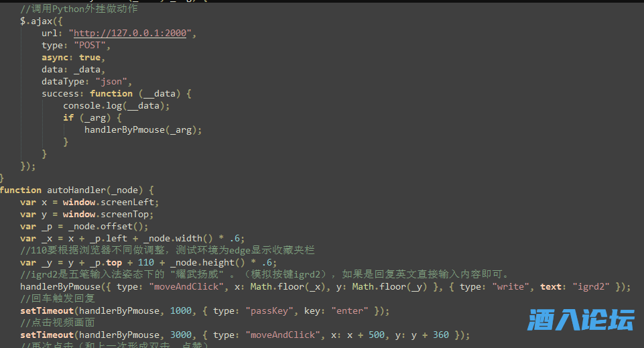Open the http://127.0.0.1:2000 URL link

click(x=130, y=34)
